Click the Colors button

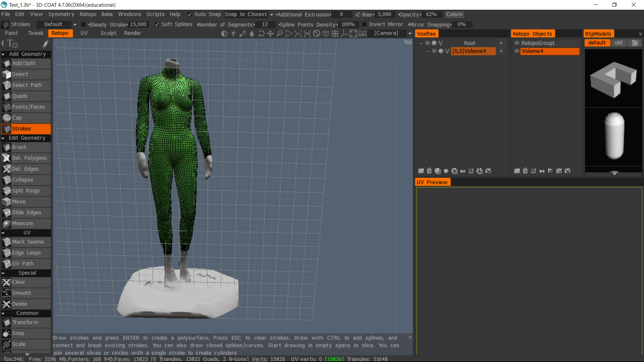(454, 14)
